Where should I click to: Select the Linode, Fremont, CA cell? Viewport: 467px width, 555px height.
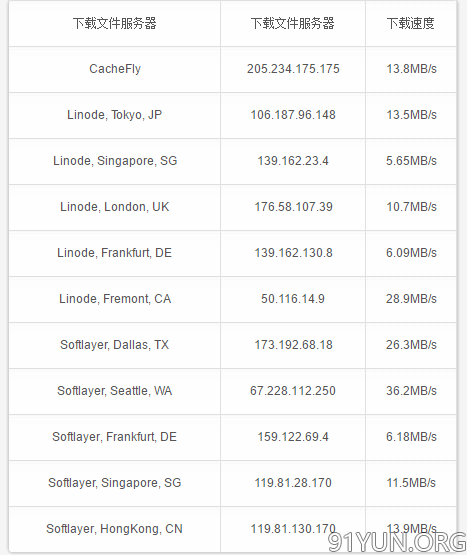pos(115,299)
